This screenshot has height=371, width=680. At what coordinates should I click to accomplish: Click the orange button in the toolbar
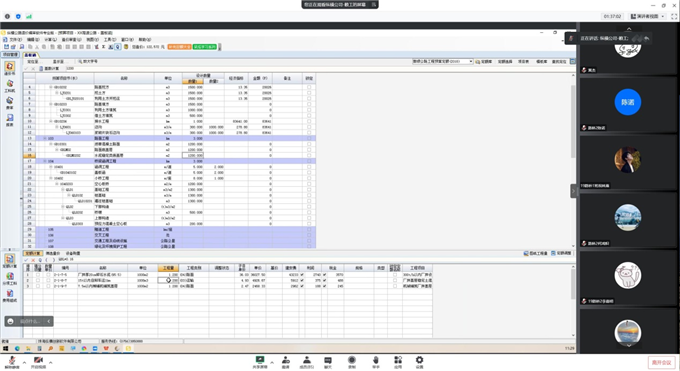tap(180, 46)
